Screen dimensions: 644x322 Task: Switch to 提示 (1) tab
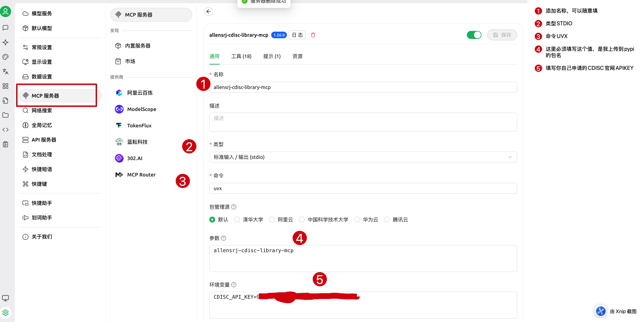272,56
